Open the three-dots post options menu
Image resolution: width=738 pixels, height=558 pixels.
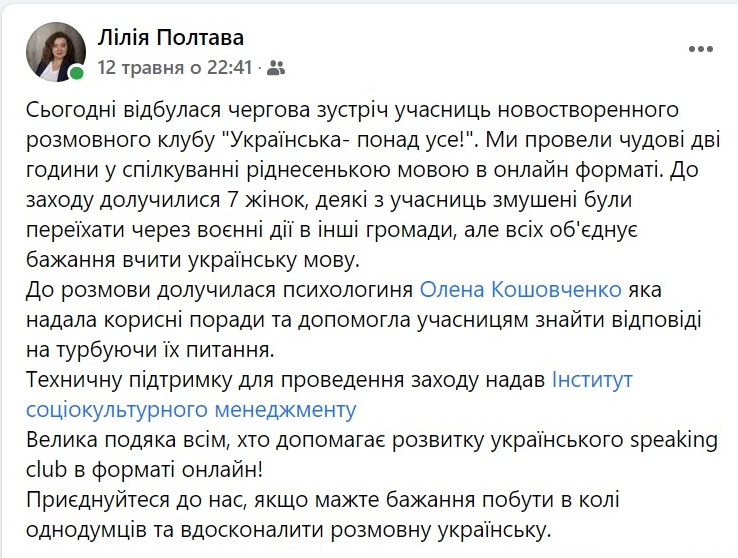[x=701, y=49]
